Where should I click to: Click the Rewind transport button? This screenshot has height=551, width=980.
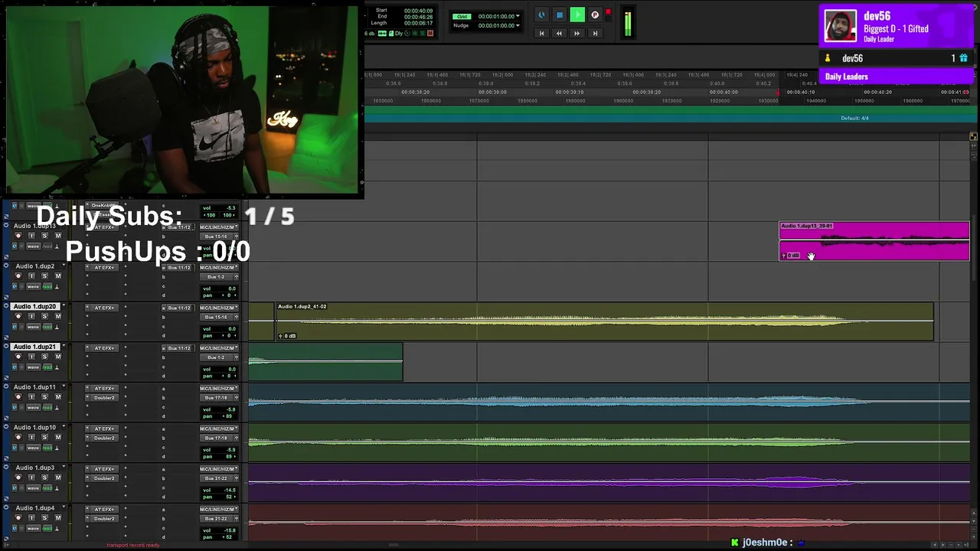[559, 33]
